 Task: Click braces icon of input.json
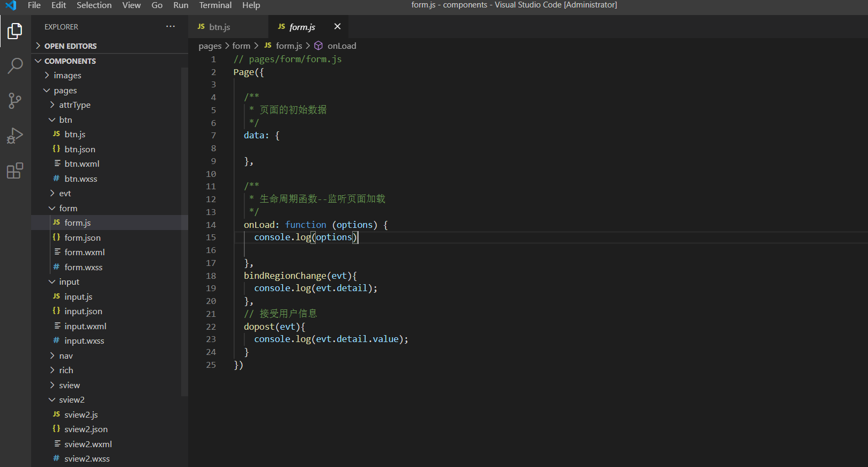tap(56, 311)
